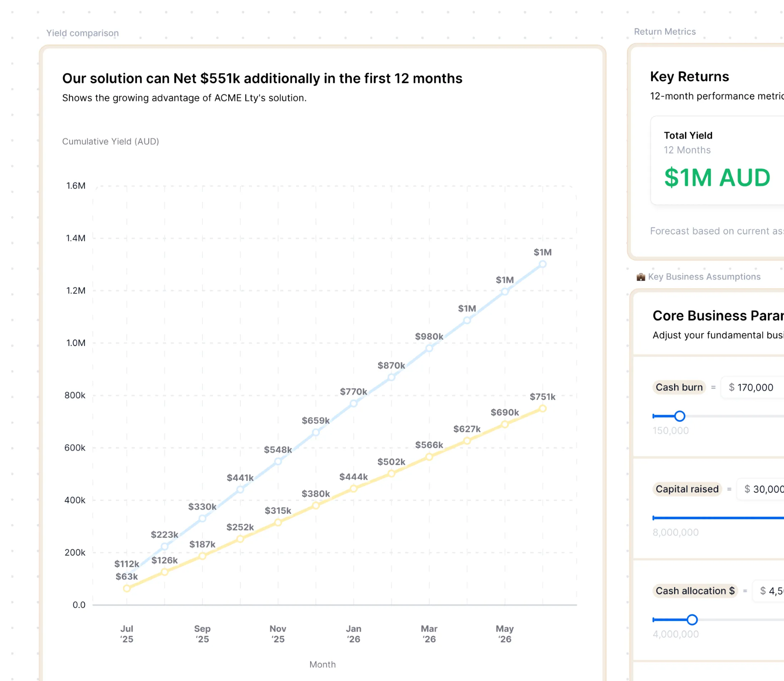
Task: Click the Capital raised label chip
Action: click(687, 489)
